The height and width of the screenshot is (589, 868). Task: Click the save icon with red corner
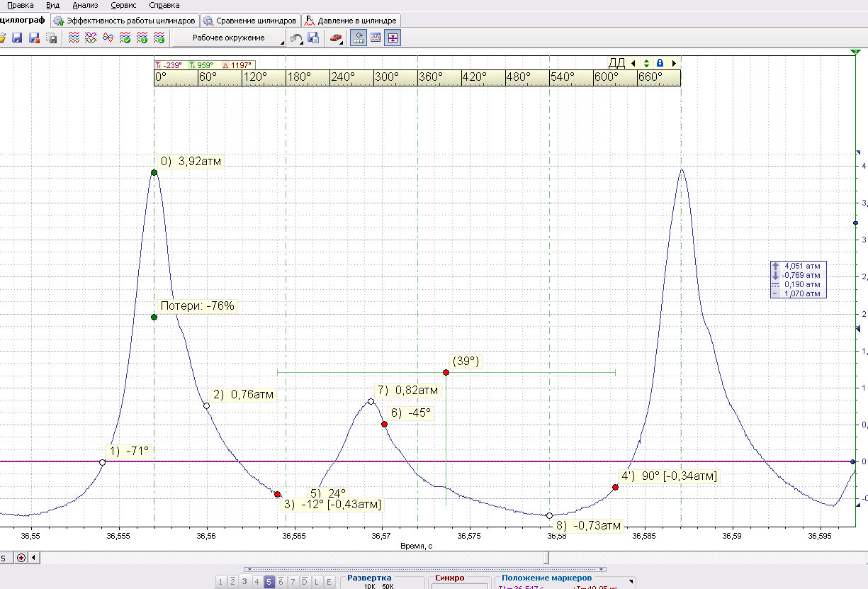point(33,38)
